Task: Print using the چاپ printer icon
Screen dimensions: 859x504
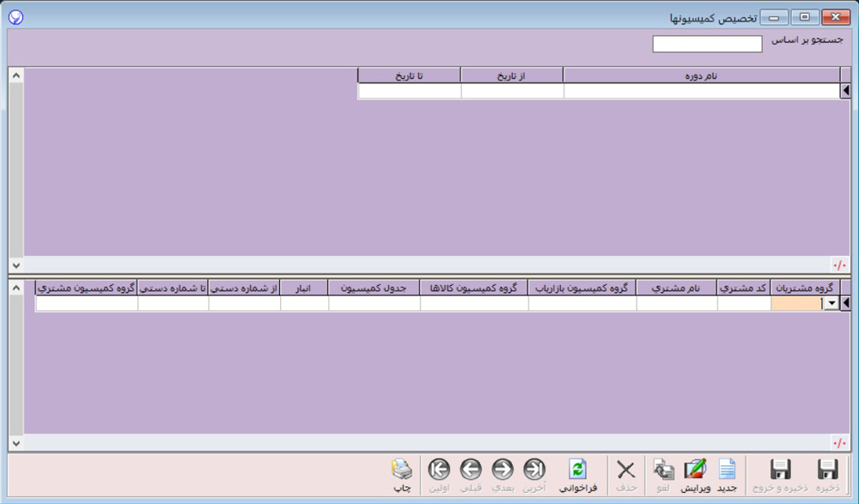Action: click(x=401, y=471)
